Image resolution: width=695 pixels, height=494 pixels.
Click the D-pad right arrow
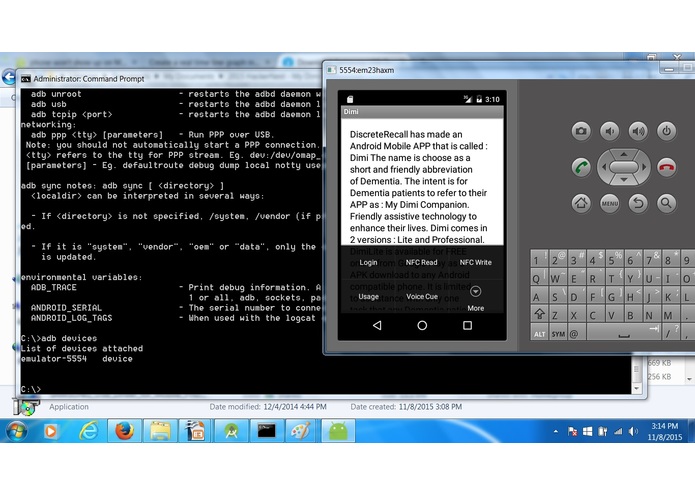coord(644,167)
